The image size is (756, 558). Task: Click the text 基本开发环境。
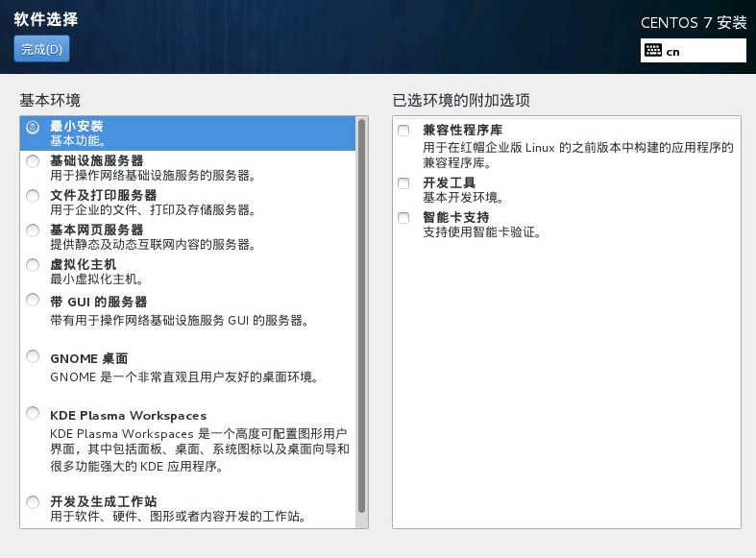(x=463, y=198)
